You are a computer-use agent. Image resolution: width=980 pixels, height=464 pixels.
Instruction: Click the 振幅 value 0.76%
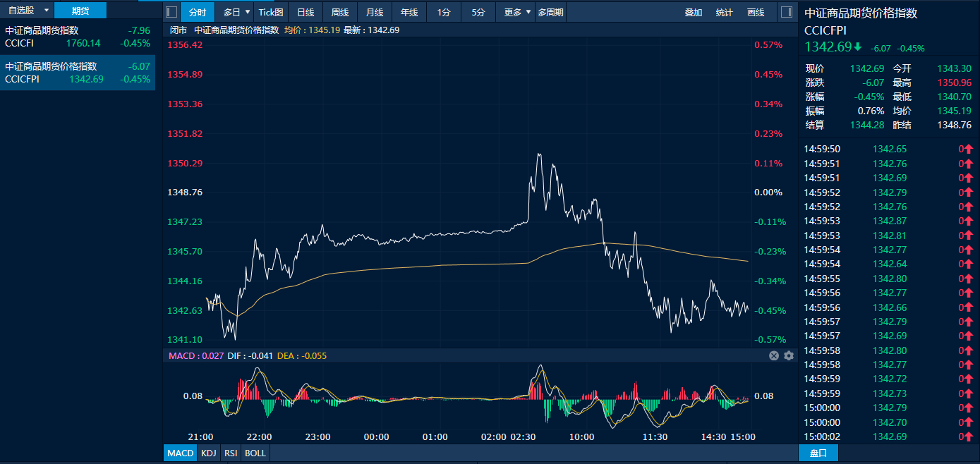click(871, 111)
